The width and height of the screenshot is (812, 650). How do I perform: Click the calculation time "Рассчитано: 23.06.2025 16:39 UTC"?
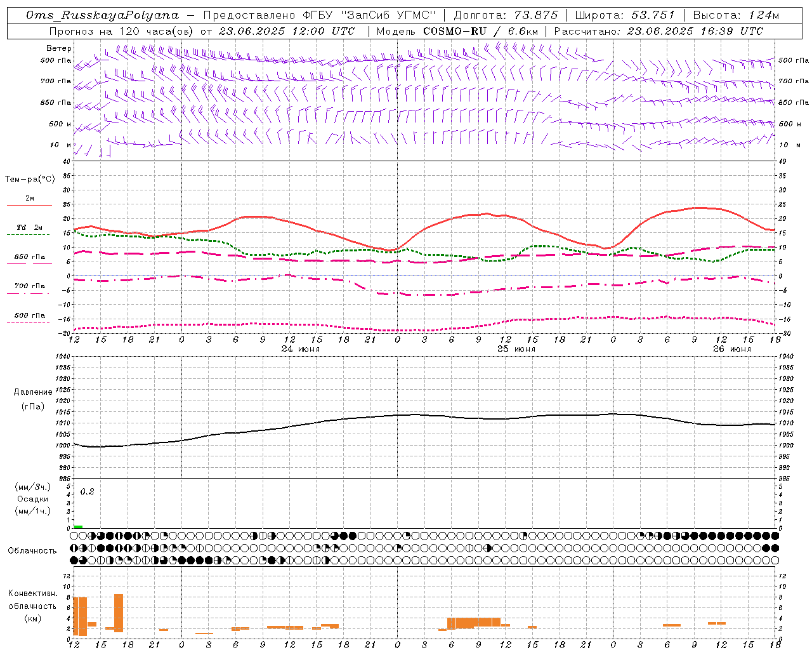(658, 31)
